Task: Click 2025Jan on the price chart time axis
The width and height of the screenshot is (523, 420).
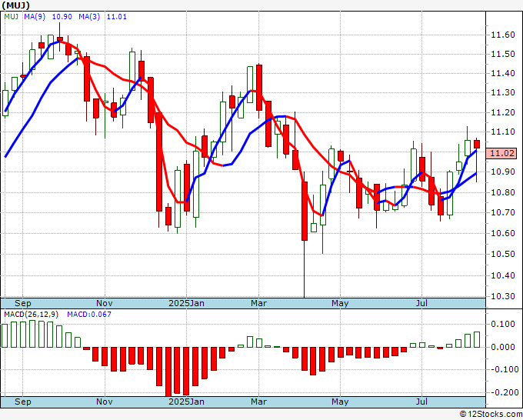Action: pyautogui.click(x=186, y=303)
